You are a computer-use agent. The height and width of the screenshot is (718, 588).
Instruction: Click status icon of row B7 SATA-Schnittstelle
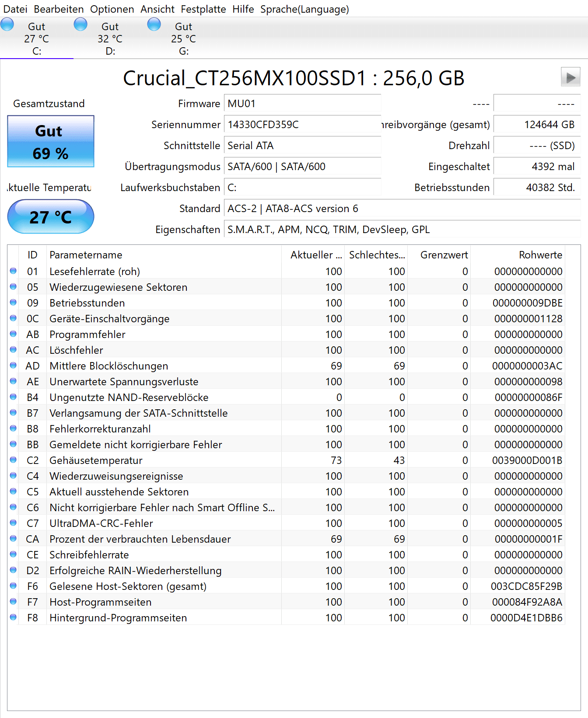coord(13,413)
